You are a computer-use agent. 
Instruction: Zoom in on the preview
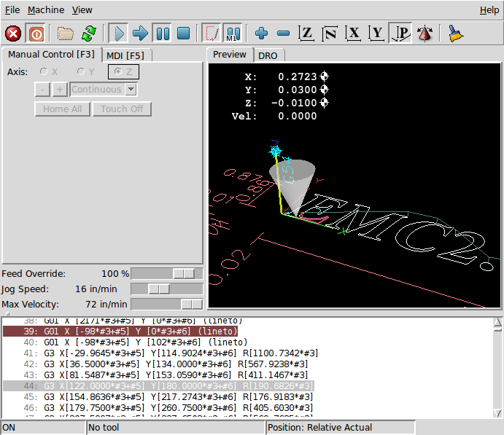pyautogui.click(x=262, y=34)
